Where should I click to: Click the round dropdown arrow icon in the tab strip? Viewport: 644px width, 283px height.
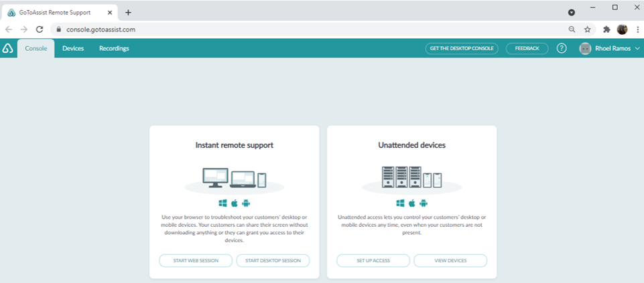[x=572, y=13]
